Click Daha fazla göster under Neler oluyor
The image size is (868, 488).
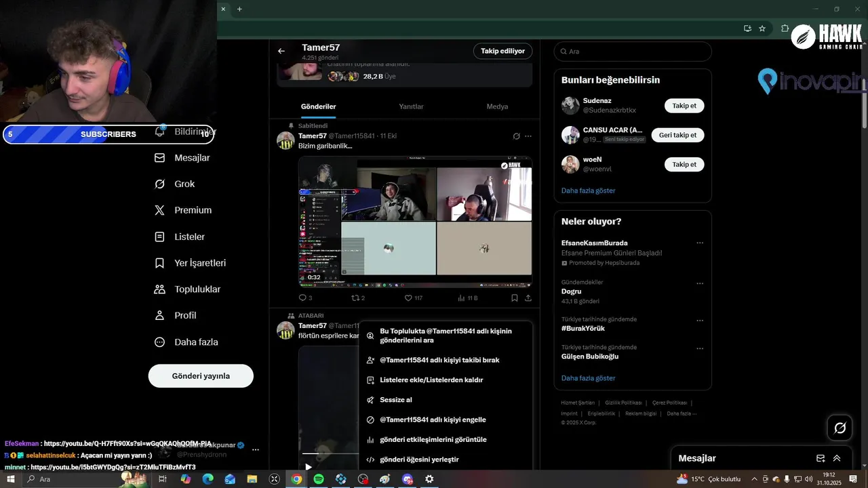(x=588, y=378)
